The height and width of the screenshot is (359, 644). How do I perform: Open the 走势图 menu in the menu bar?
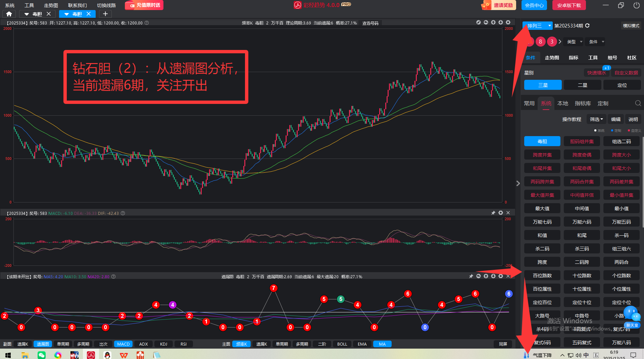click(x=51, y=5)
